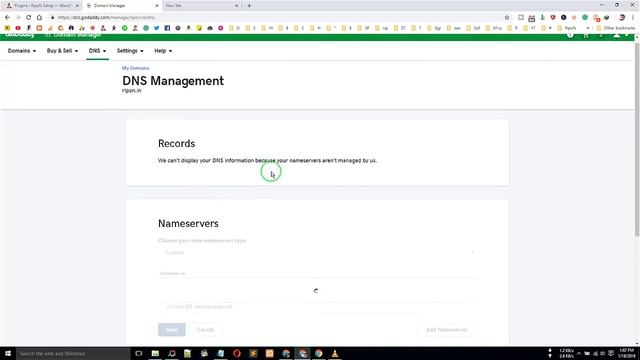
Task: Click the first Nameserver input field
Action: (317, 273)
